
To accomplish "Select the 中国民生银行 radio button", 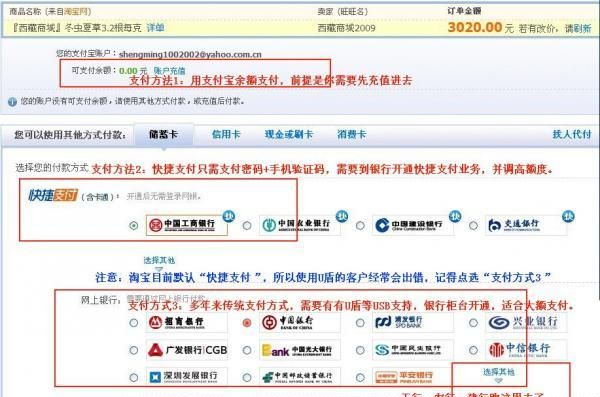I will point(360,350).
